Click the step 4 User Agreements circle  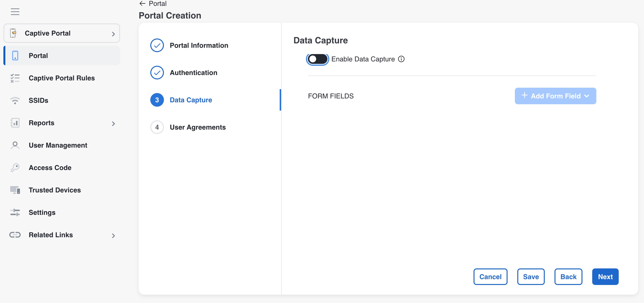point(157,127)
